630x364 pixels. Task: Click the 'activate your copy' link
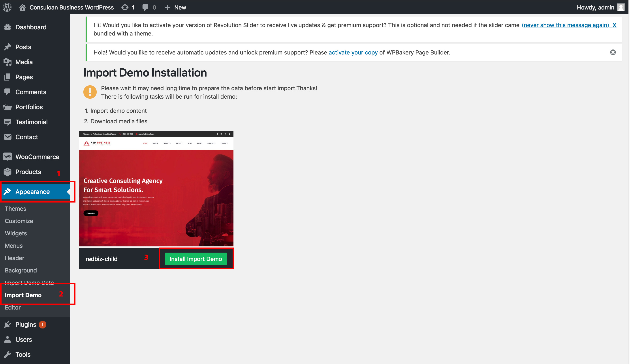(353, 52)
